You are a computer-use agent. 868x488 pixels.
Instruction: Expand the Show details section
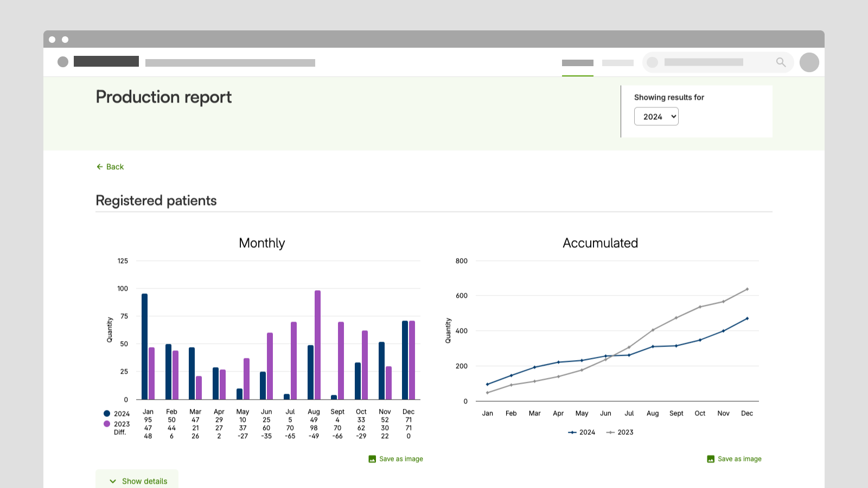pos(137,480)
